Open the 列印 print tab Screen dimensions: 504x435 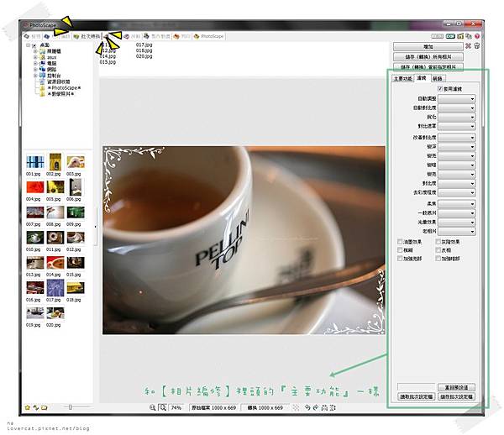(x=181, y=36)
